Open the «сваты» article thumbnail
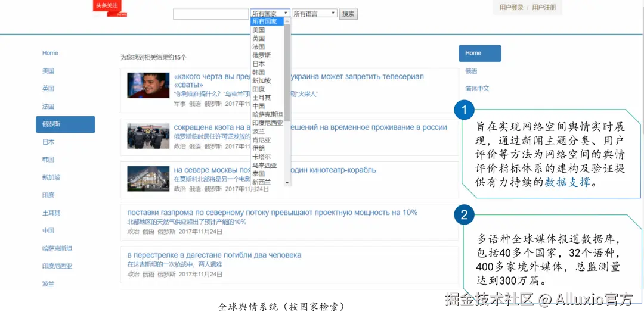This screenshot has width=644, height=318. click(x=148, y=85)
